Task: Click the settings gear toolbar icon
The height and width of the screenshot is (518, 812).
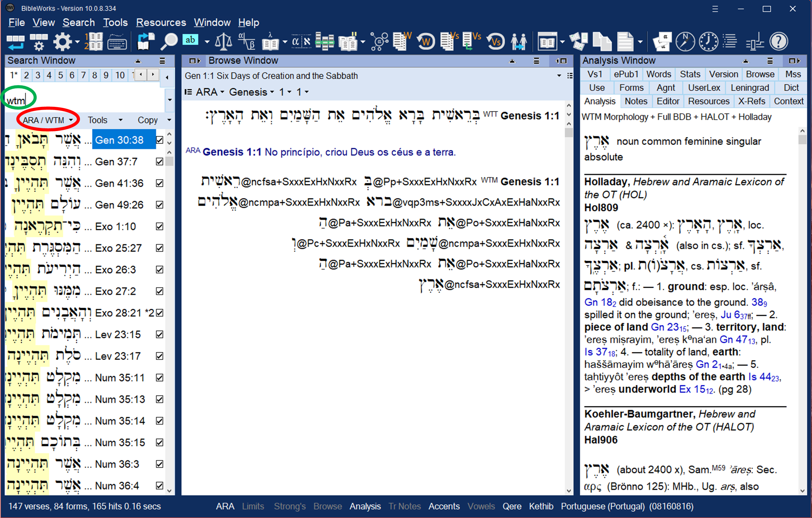Action: [63, 42]
